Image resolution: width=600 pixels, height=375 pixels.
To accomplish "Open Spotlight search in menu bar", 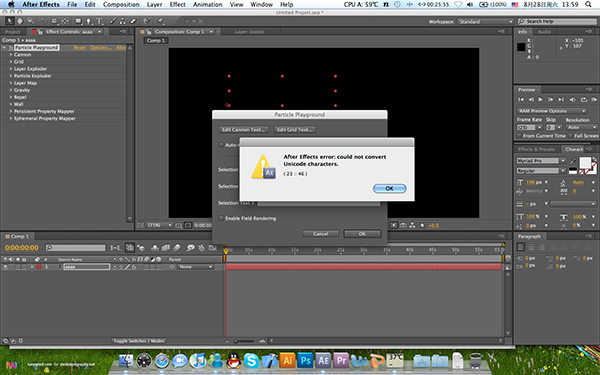I will (589, 4).
